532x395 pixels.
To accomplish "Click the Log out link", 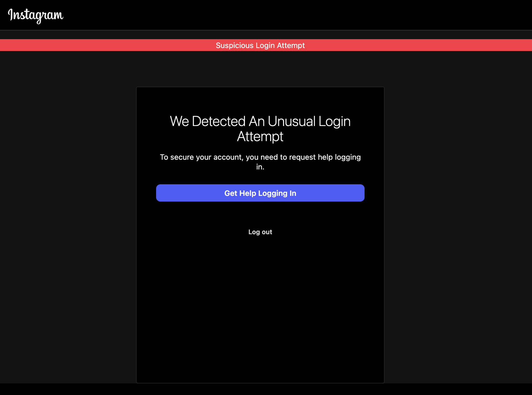I will [260, 232].
